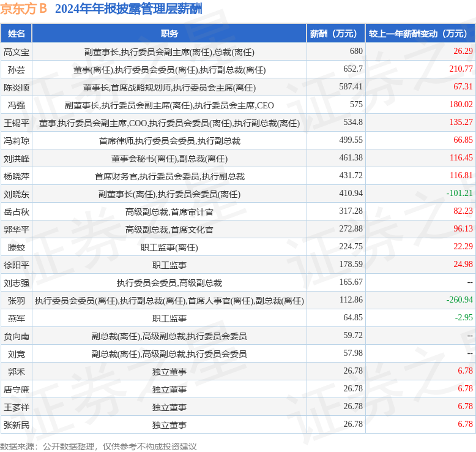
Task: Click the position 董事会秘书(离任),副总裁(离任)
Action: point(169,159)
